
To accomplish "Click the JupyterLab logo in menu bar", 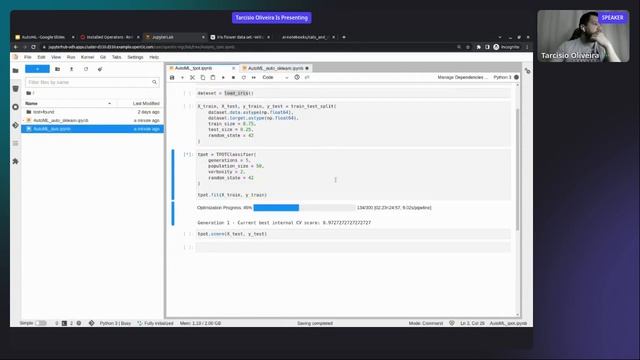I will 16,57.
